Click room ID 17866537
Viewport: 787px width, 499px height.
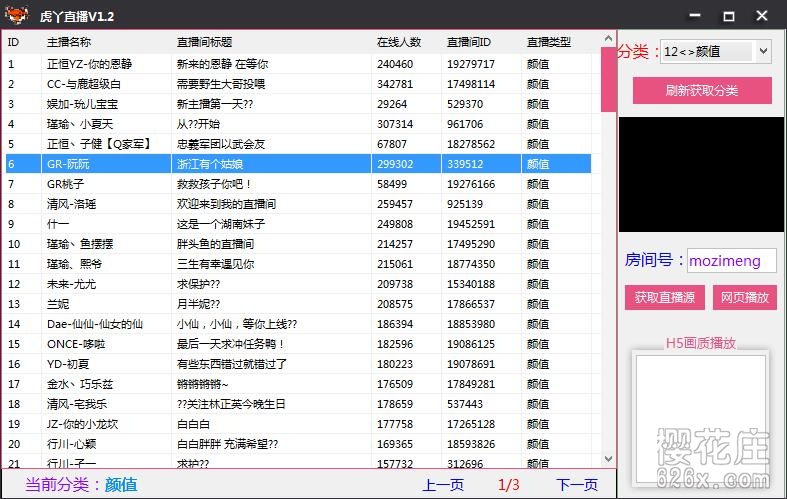[x=471, y=304]
